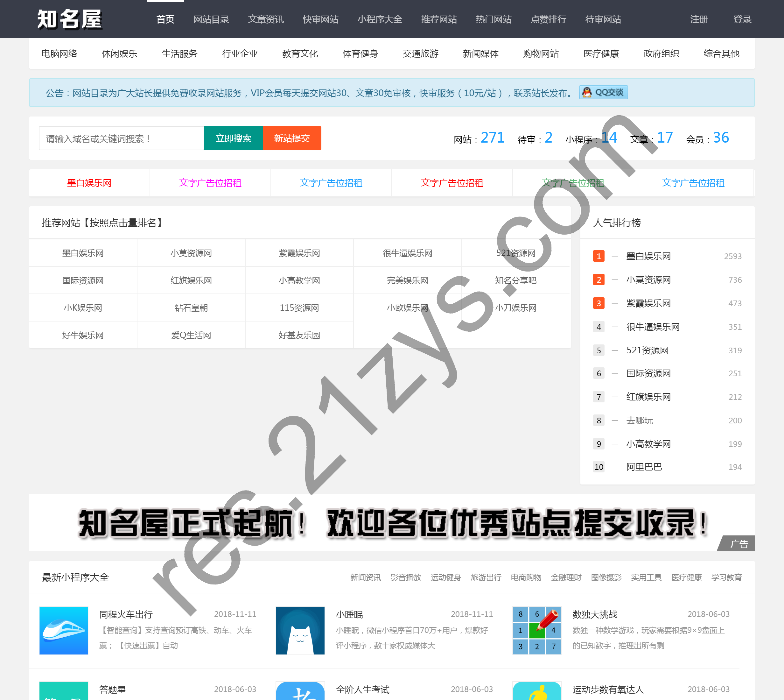Focus the domain or keyword search field
The width and height of the screenshot is (784, 700).
(x=122, y=138)
